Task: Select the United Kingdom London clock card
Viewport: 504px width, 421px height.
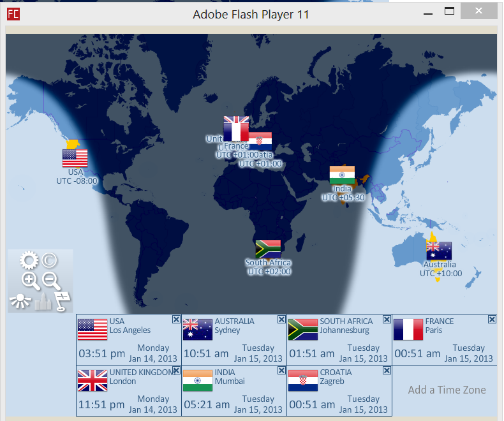Action: click(x=128, y=390)
